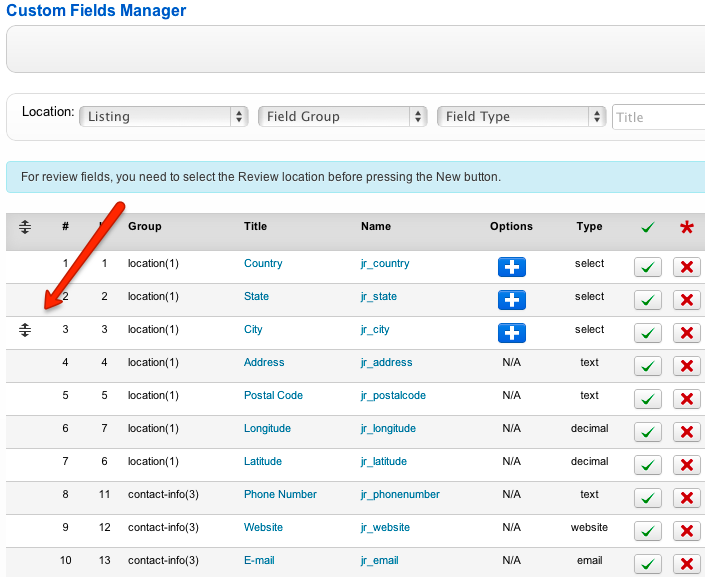
Task: Click the reorder icon in table header
Action: pyautogui.click(x=25, y=227)
